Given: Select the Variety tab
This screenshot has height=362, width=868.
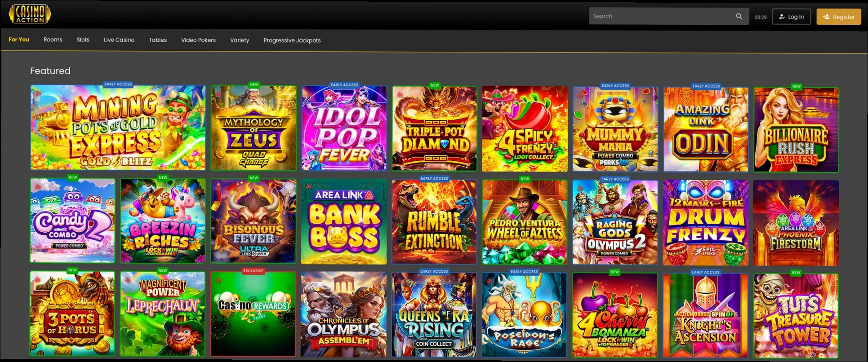Looking at the screenshot, I should pos(240,40).
